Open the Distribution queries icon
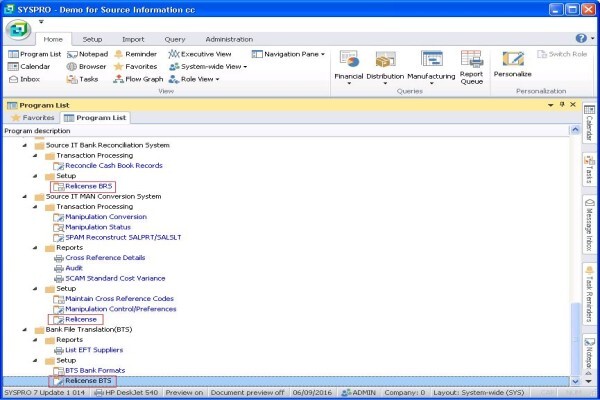This screenshot has height=400, width=600. [385, 67]
